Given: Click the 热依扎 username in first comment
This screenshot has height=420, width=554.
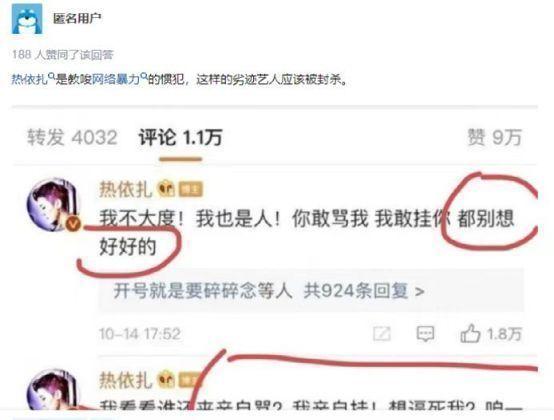Looking at the screenshot, I should coord(125,189).
